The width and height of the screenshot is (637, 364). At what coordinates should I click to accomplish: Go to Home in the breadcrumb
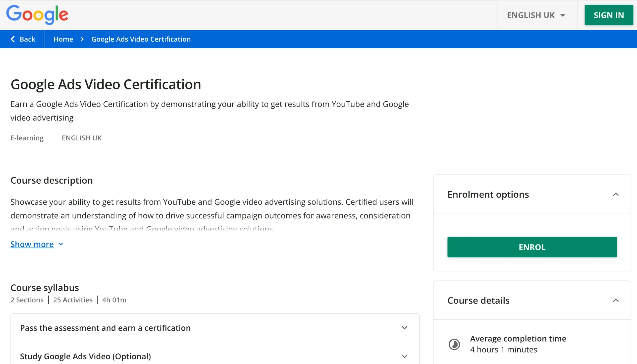[63, 39]
